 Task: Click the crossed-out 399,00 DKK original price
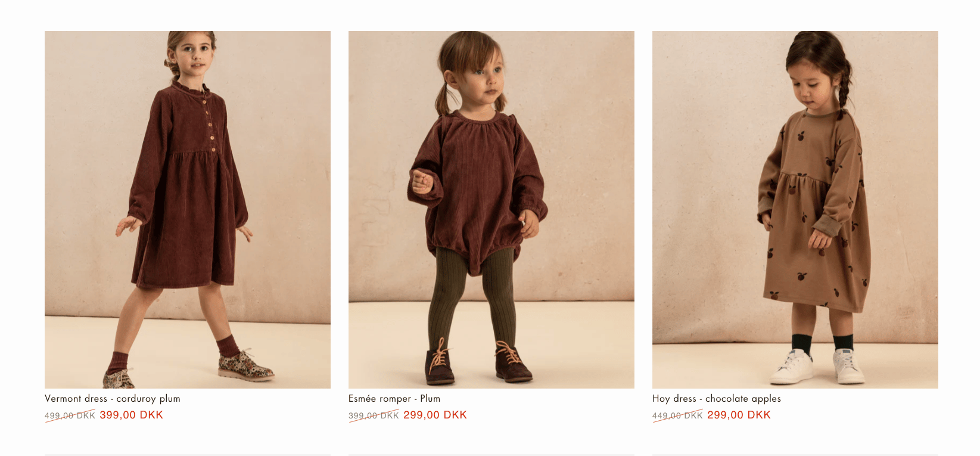point(374,415)
